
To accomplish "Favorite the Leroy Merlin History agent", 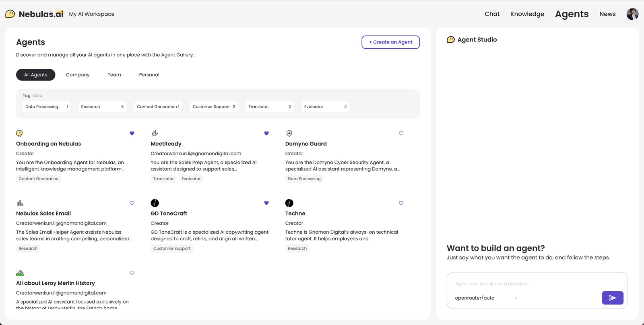I will point(132,273).
